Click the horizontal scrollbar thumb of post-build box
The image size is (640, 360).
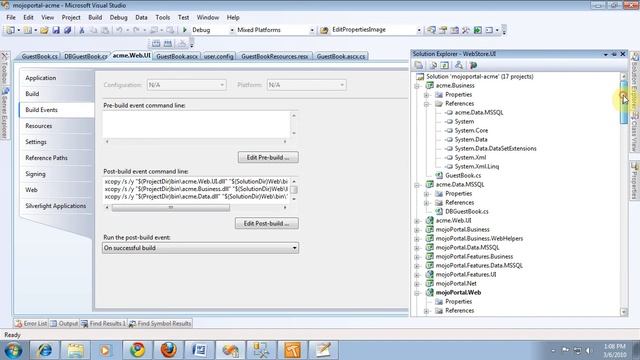coord(171,208)
